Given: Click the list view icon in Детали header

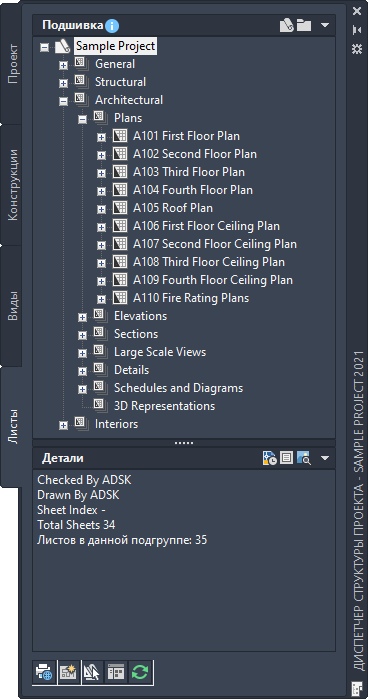Looking at the screenshot, I should pos(286,458).
